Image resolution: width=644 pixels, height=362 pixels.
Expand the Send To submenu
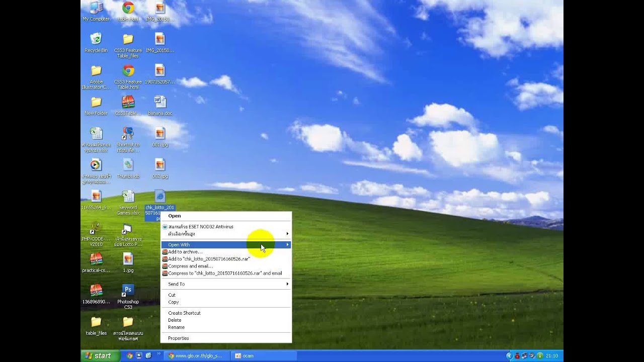coord(226,284)
